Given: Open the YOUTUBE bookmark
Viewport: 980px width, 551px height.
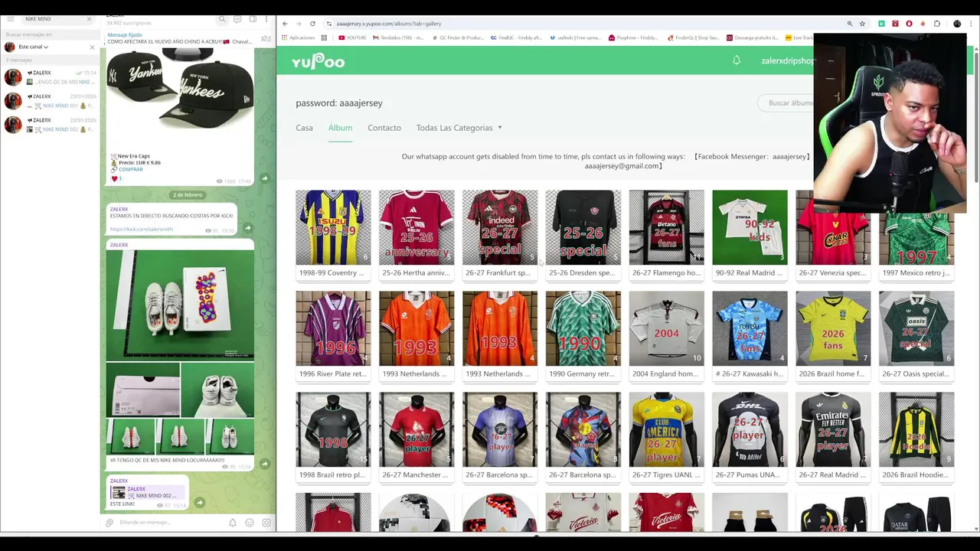Looking at the screenshot, I should pyautogui.click(x=352, y=37).
